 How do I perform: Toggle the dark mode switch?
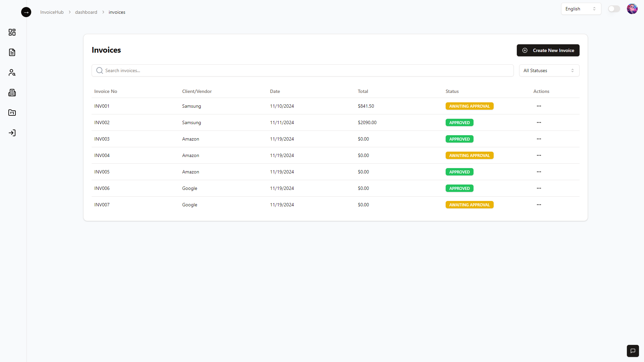[614, 9]
